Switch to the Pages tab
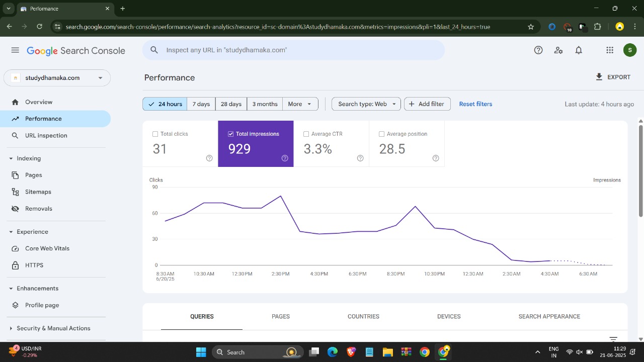Viewport: 644px width, 362px height. pyautogui.click(x=281, y=317)
